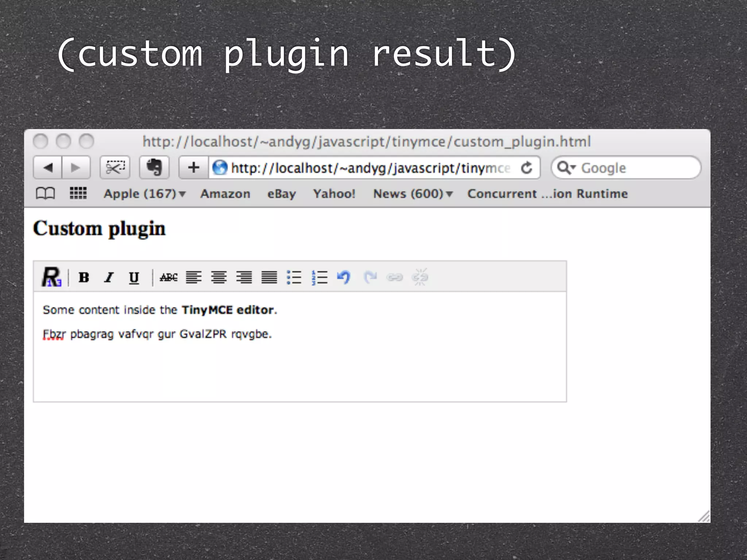The image size is (747, 560).
Task: Undo last edit in TinyMCE
Action: (x=344, y=277)
